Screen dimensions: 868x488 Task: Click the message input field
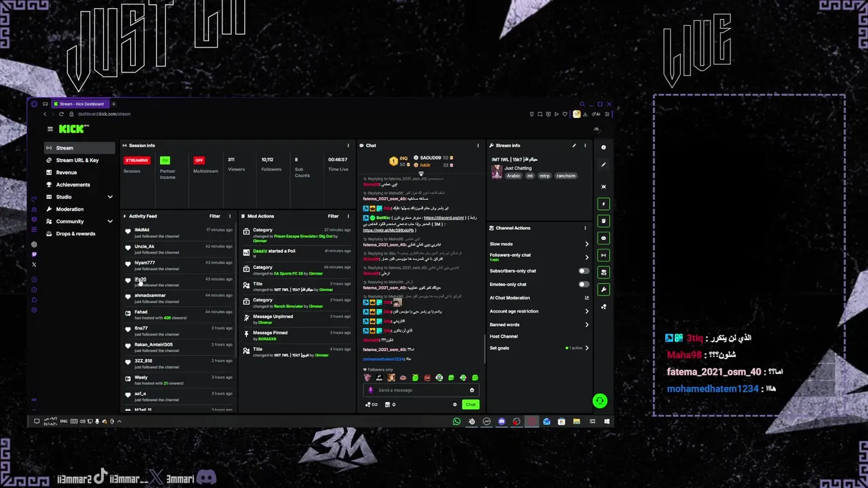point(420,390)
